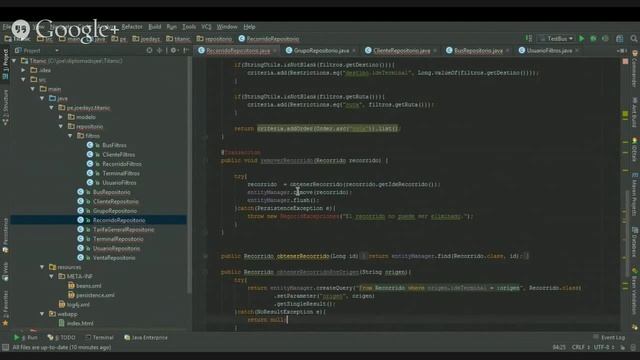
Task: Open the Terminal tool window button
Action: (x=99, y=338)
